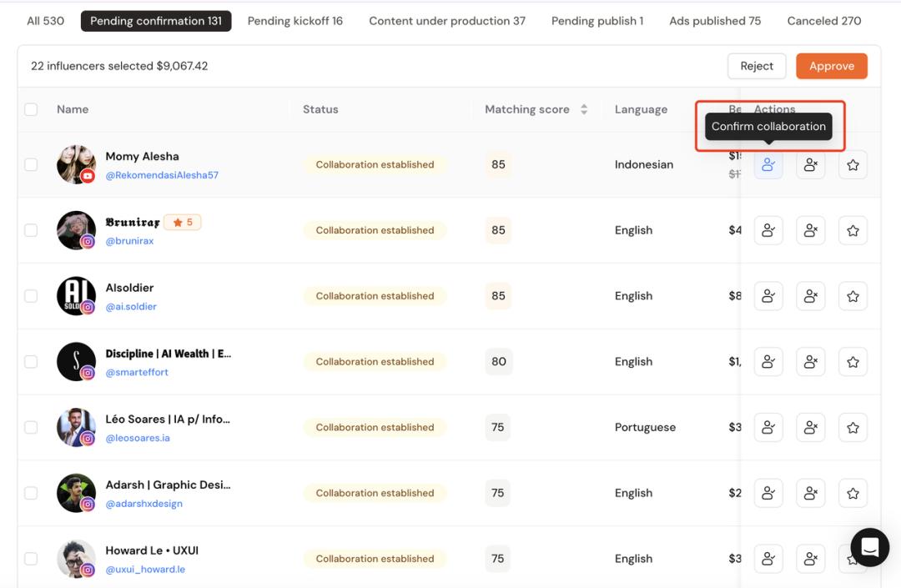Screen dimensions: 901x588
Task: Open the Canceled 270 tab
Action: click(x=823, y=21)
